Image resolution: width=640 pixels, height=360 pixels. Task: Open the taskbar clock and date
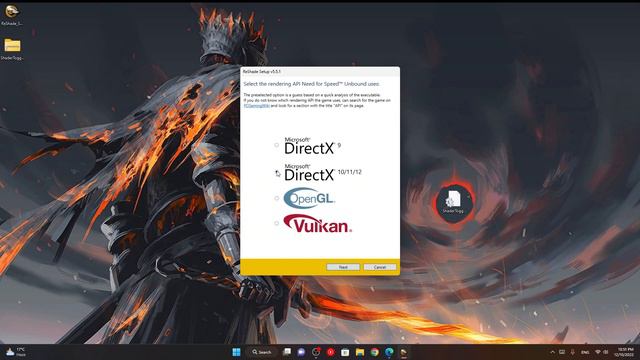(624, 352)
